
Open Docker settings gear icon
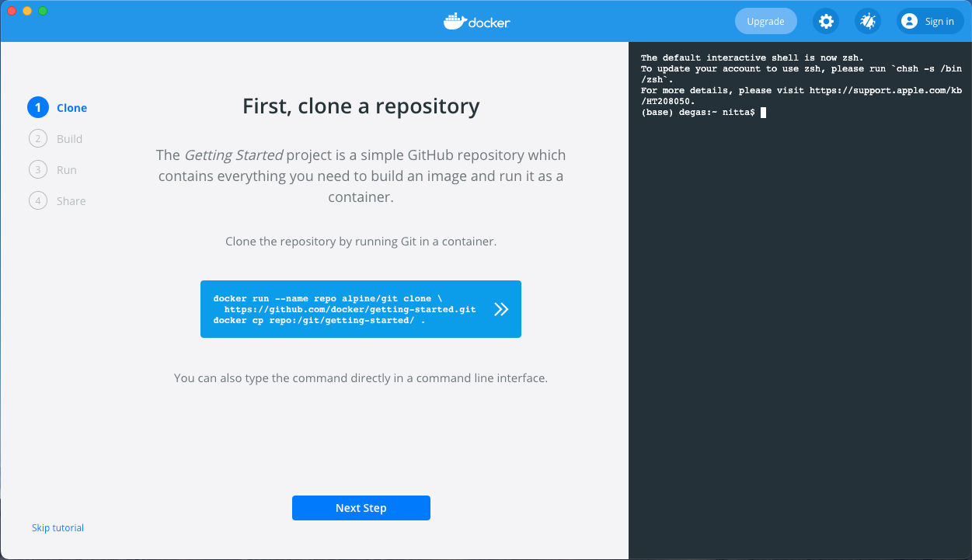[825, 21]
